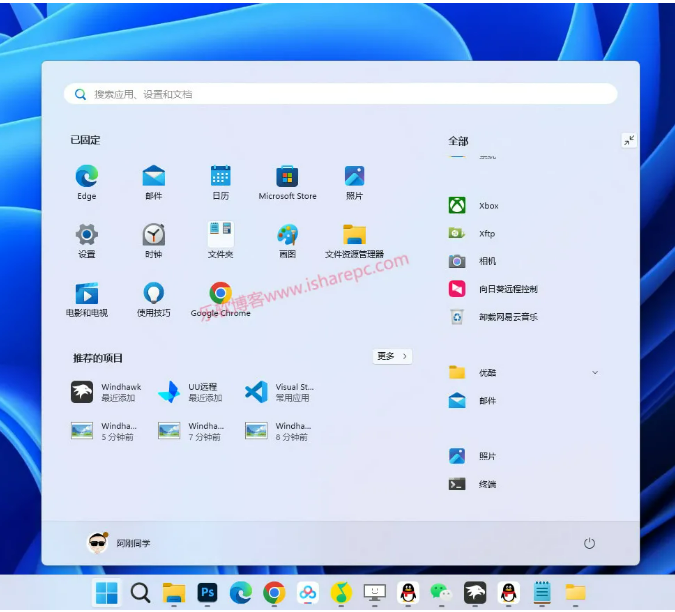Click the Windows Start button on taskbar
The image size is (675, 612).
[x=106, y=593]
